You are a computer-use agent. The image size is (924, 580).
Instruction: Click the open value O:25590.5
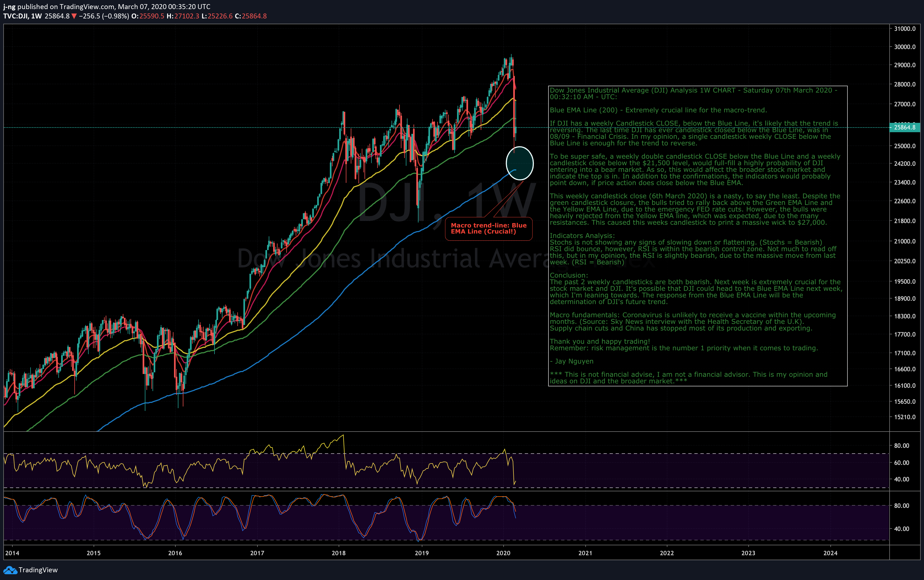click(148, 16)
